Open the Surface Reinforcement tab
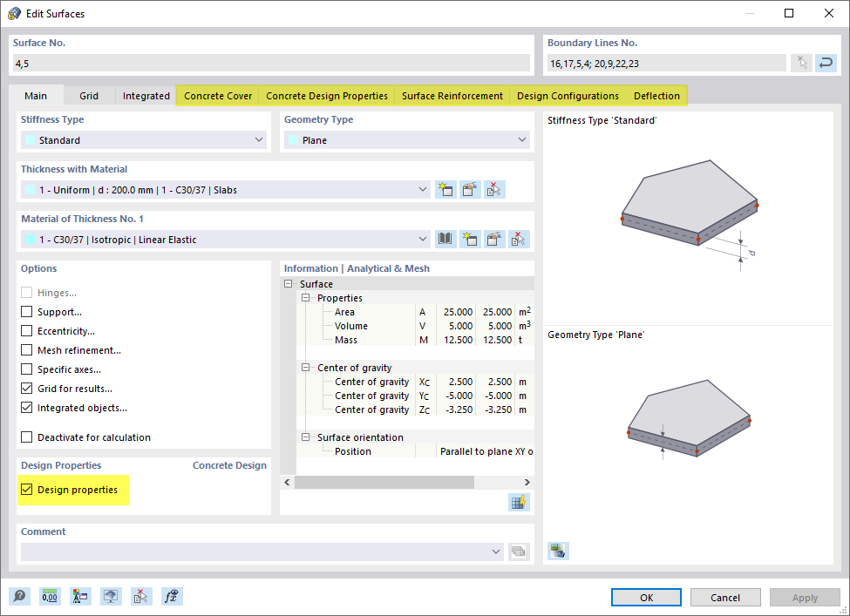 (452, 96)
